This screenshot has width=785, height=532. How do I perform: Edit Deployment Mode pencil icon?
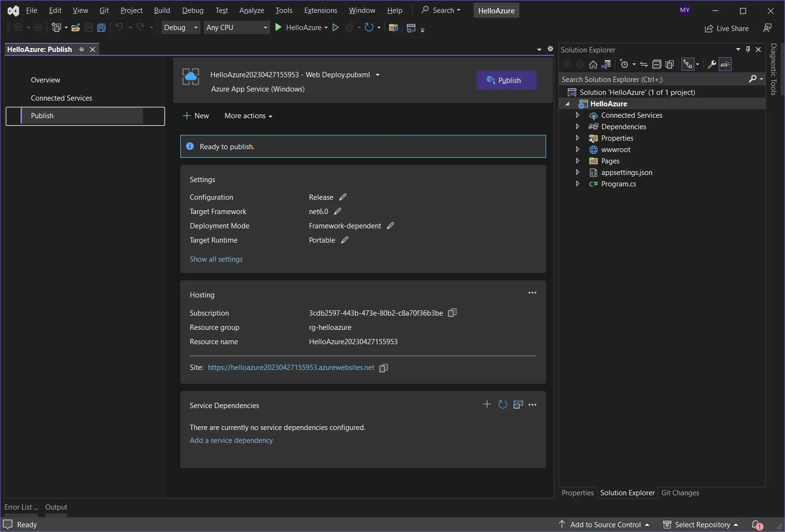click(x=390, y=225)
